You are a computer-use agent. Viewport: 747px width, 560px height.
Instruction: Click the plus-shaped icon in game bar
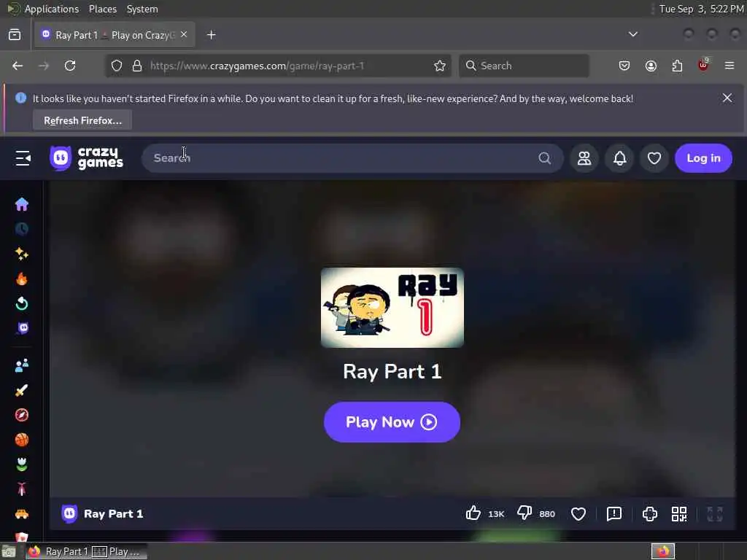tap(650, 514)
